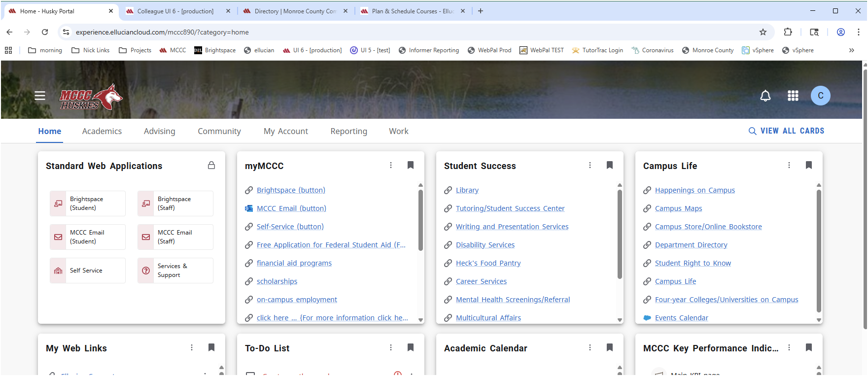
Task: Expand the hidden bookmarks overflow chevron
Action: click(851, 50)
